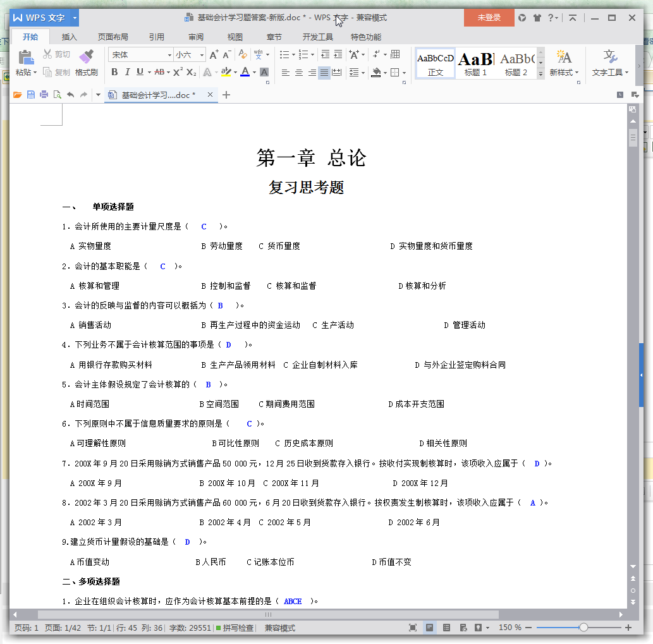Open the font name 宋体 dropdown
Screen dimensions: 653x644
169,55
